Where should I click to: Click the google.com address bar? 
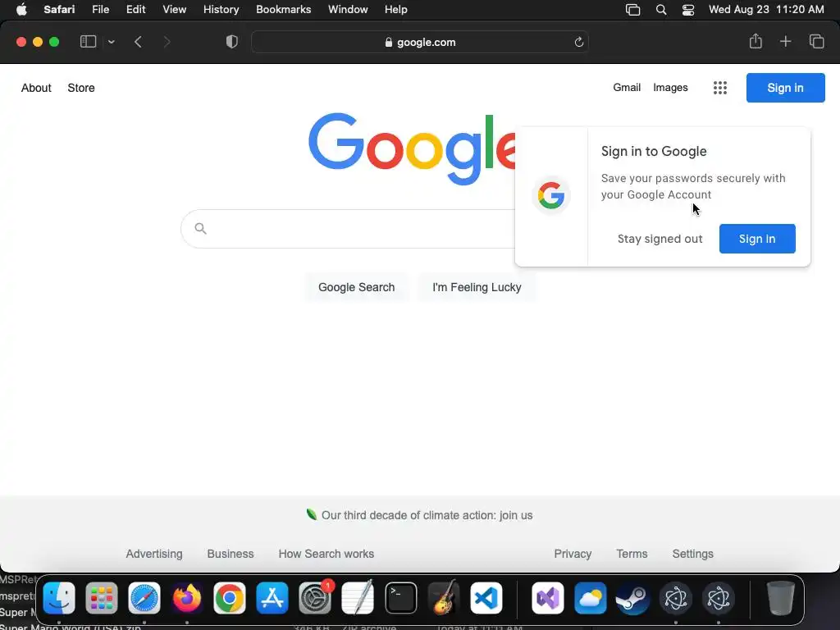pos(420,42)
